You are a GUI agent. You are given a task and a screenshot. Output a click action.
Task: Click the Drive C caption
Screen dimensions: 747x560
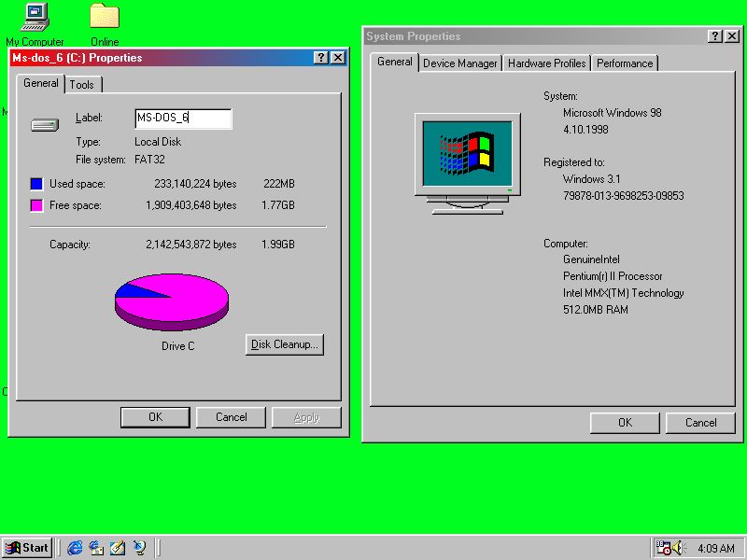point(178,346)
